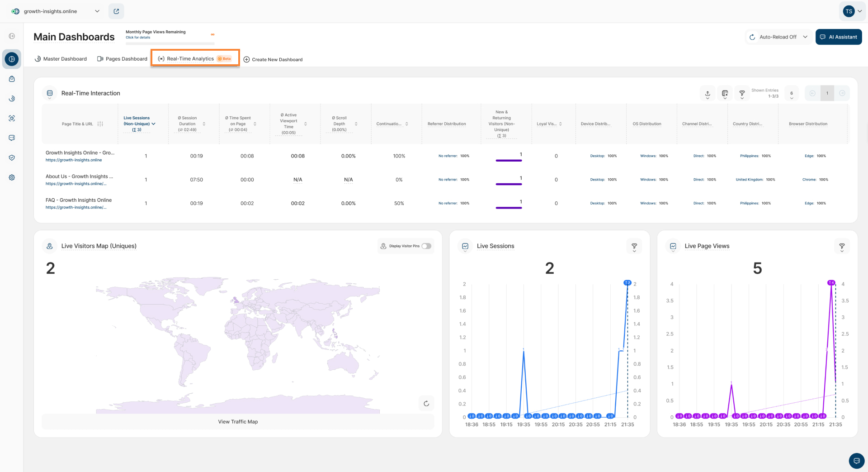Open the growth-insights.online homepage URL link
Screen dimensions: 868x472
coord(74,160)
